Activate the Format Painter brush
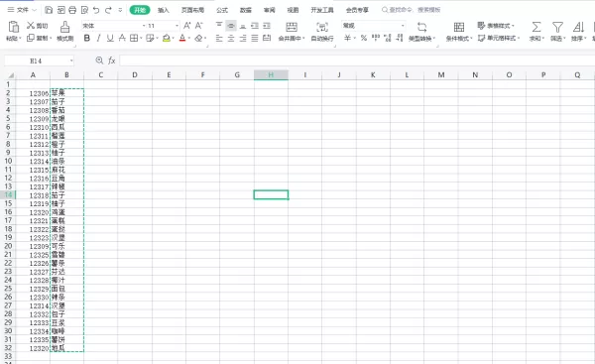The width and height of the screenshot is (595, 364). [64, 27]
